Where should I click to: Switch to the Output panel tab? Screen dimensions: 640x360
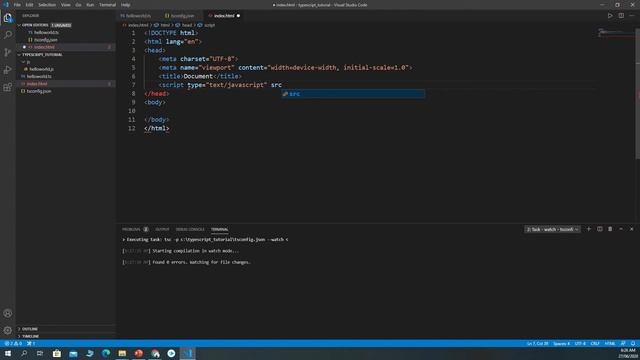[x=162, y=229]
